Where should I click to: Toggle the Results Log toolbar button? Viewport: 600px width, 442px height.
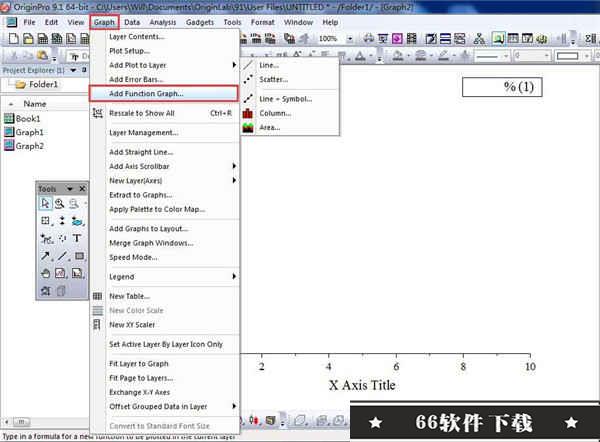[513, 38]
